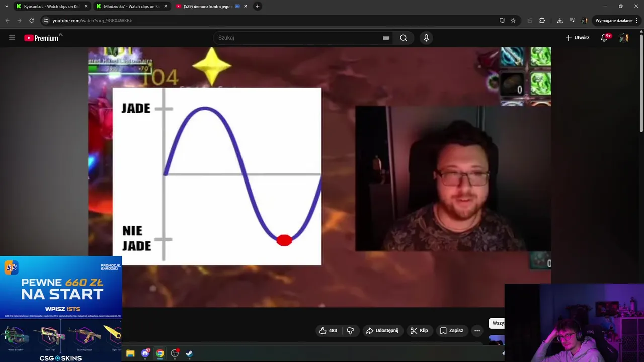Save video with Zapisz button

pyautogui.click(x=451, y=330)
